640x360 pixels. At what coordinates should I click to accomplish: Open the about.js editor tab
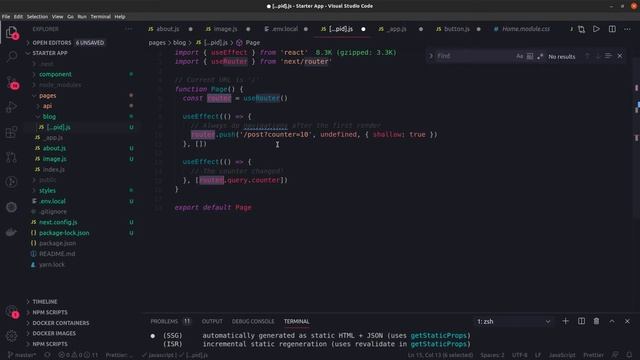[168, 29]
